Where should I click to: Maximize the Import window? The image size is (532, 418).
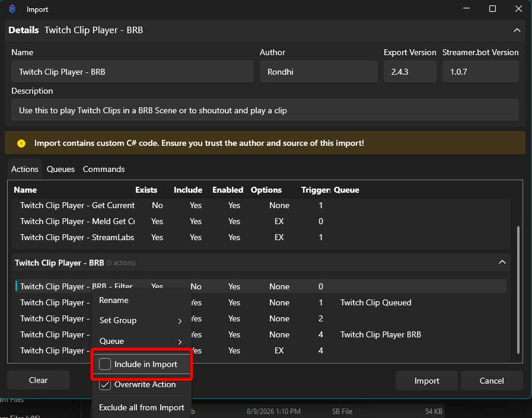pyautogui.click(x=492, y=9)
